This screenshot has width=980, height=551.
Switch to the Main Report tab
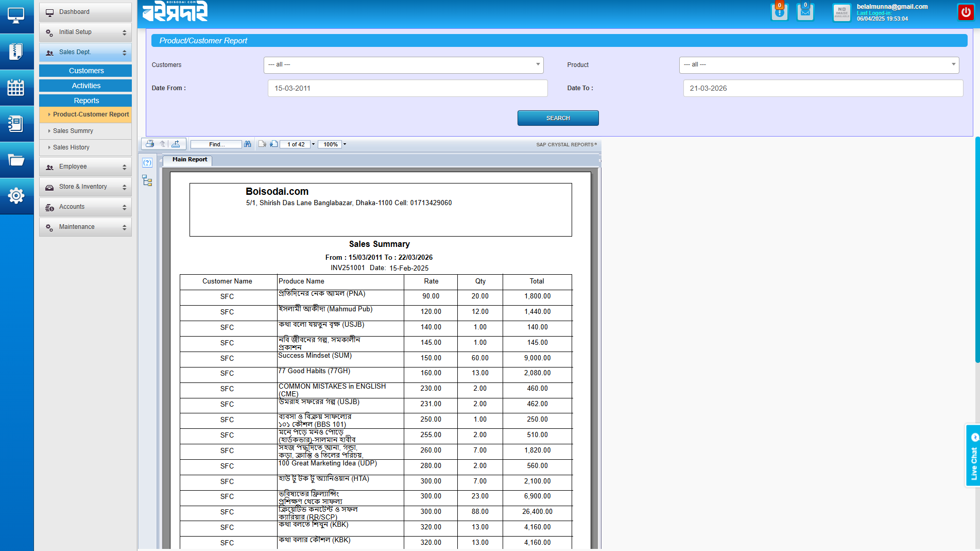(190, 160)
